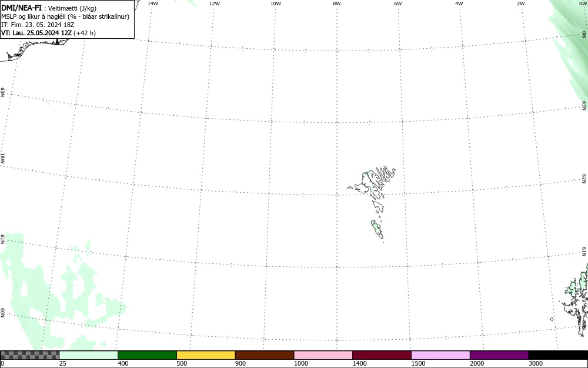Screen dimensions: 588x368
Task: Click the DMI/NEA-FI title text
Action: point(21,8)
